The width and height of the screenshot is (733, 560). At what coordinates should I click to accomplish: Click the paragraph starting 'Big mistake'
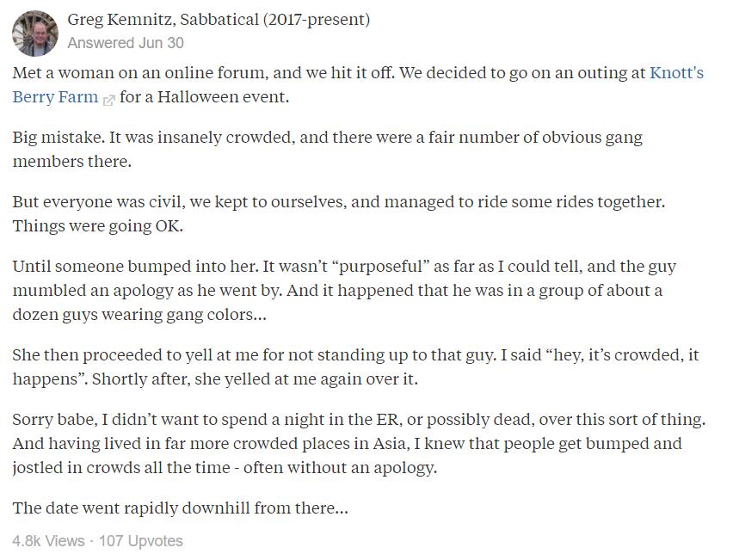(327, 149)
